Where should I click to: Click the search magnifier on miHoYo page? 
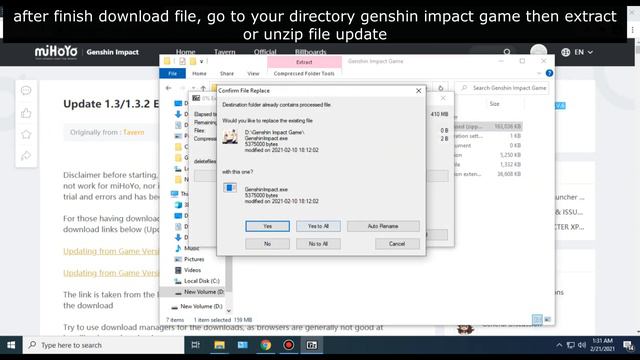click(507, 52)
